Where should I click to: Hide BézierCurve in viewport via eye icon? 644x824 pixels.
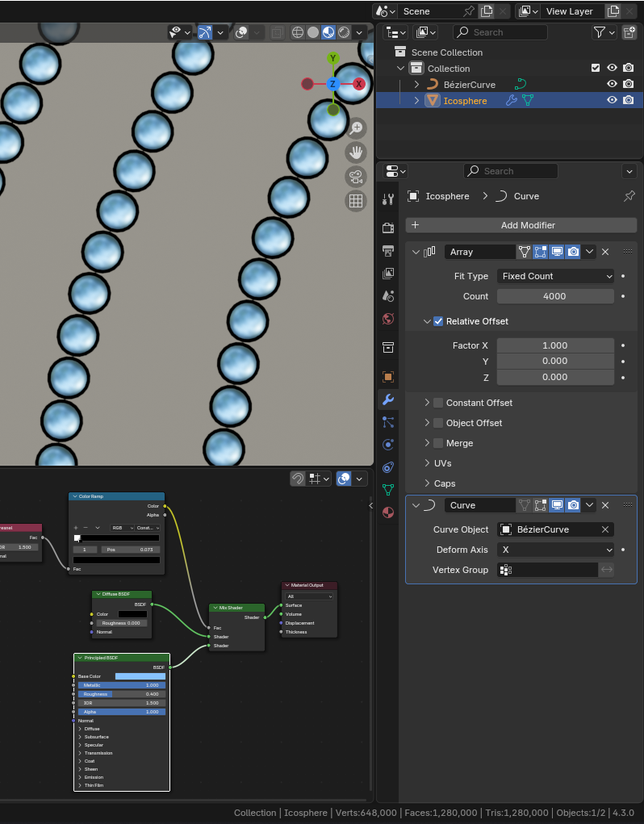pyautogui.click(x=612, y=85)
